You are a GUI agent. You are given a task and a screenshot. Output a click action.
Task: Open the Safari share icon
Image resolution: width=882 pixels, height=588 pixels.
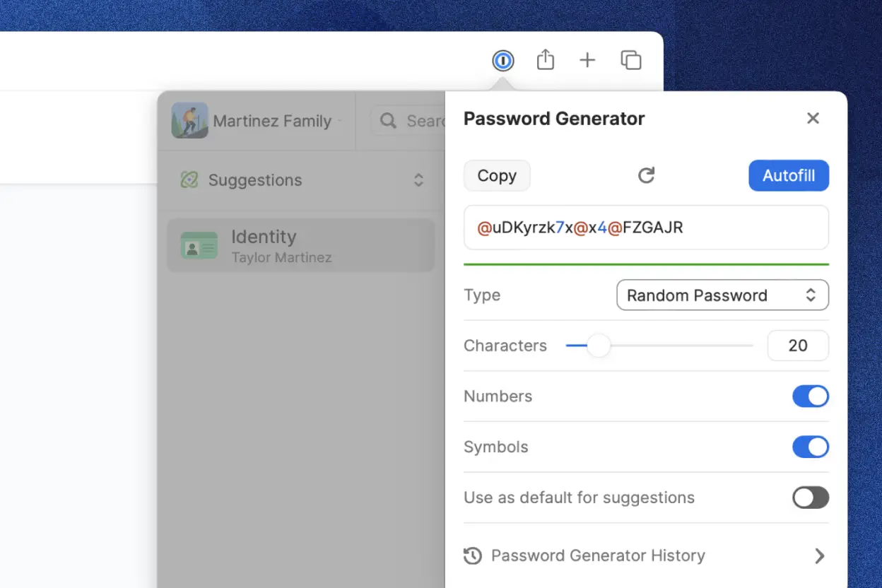[545, 60]
